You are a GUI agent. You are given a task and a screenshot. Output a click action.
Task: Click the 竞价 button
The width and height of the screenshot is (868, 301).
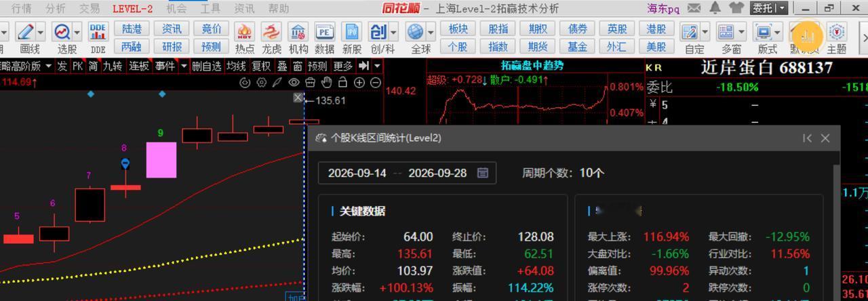pos(211,28)
